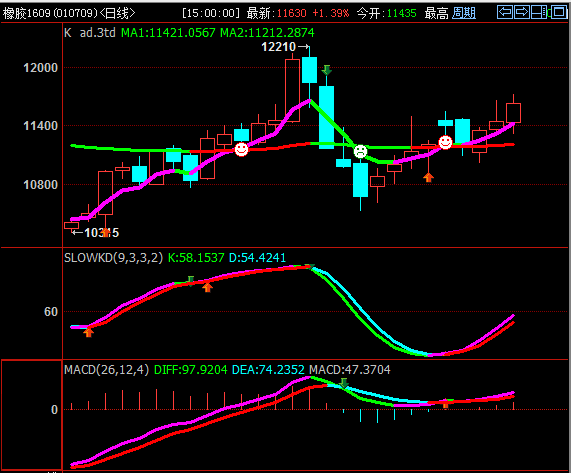This screenshot has height=473, width=571.
Task: Click orange up arrow below the K-line candles
Action: pyautogui.click(x=429, y=177)
